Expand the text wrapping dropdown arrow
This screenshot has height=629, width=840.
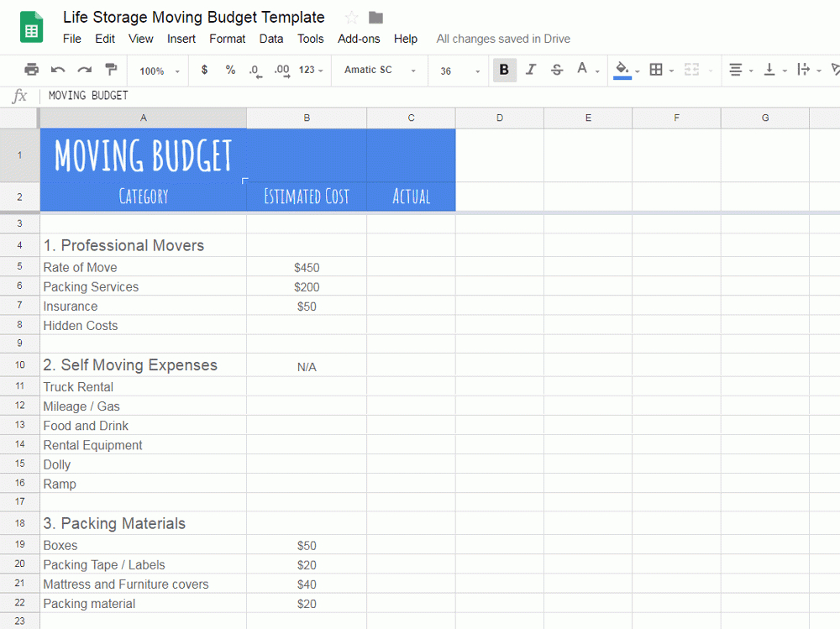(818, 71)
